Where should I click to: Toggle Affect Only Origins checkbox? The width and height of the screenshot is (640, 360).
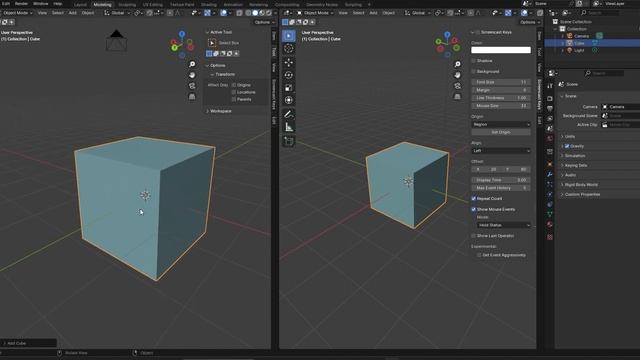coord(234,85)
